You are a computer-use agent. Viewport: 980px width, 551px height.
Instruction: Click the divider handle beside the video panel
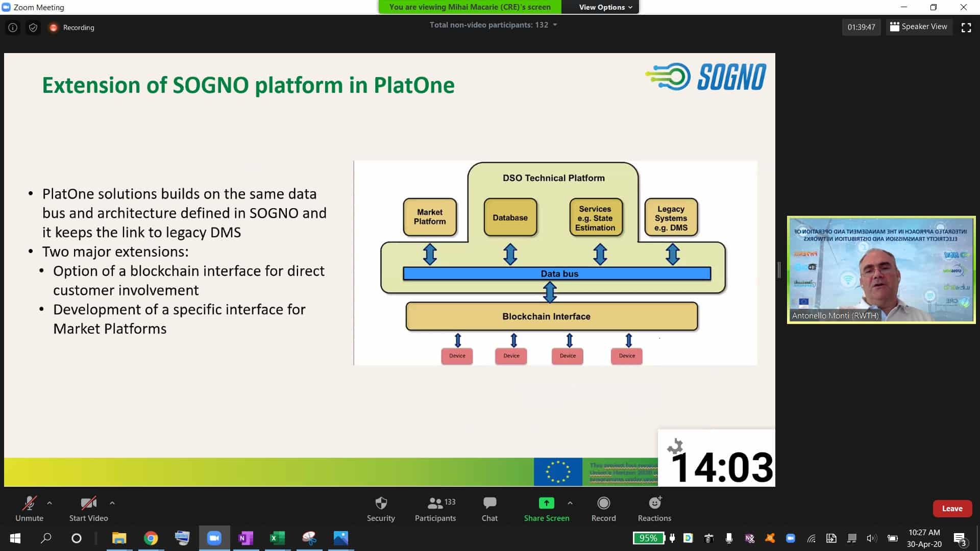coord(779,270)
